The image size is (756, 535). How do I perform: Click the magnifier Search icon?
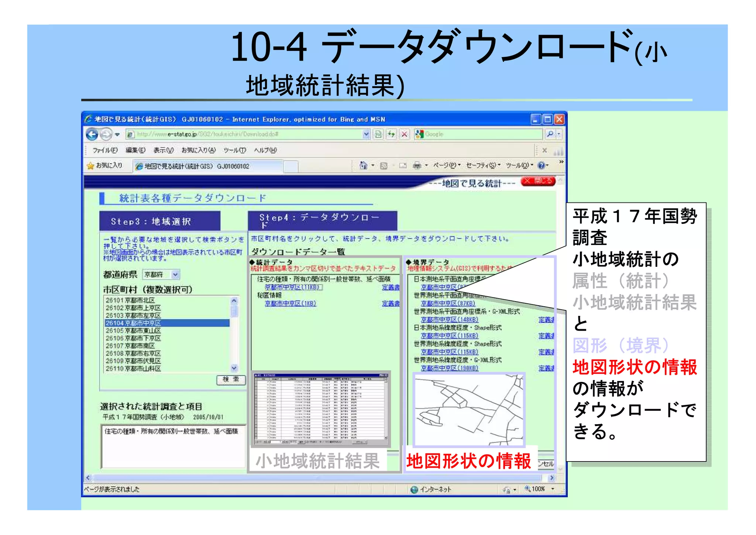point(550,134)
